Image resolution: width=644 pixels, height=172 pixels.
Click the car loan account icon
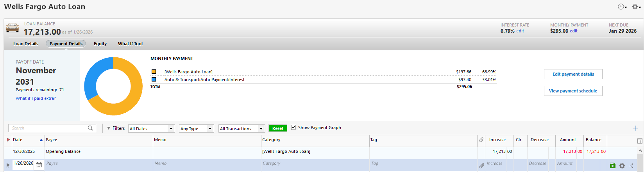click(13, 28)
